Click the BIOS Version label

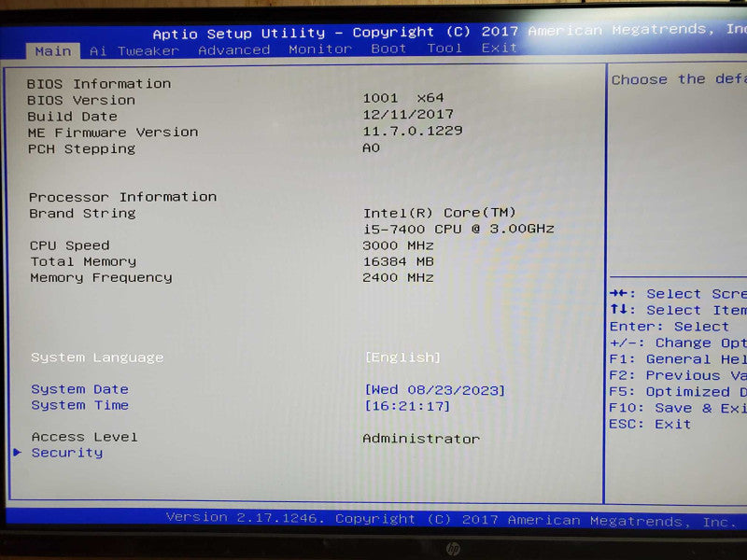(81, 100)
